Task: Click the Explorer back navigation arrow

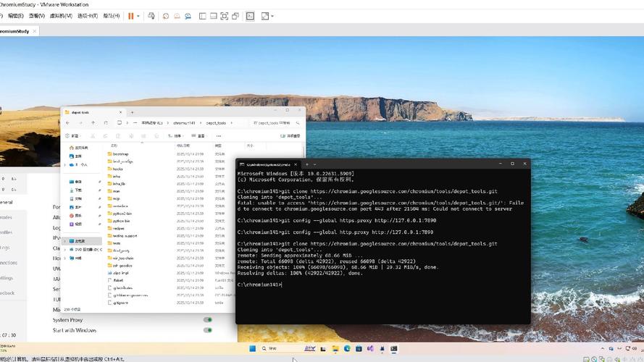Action: pos(67,123)
